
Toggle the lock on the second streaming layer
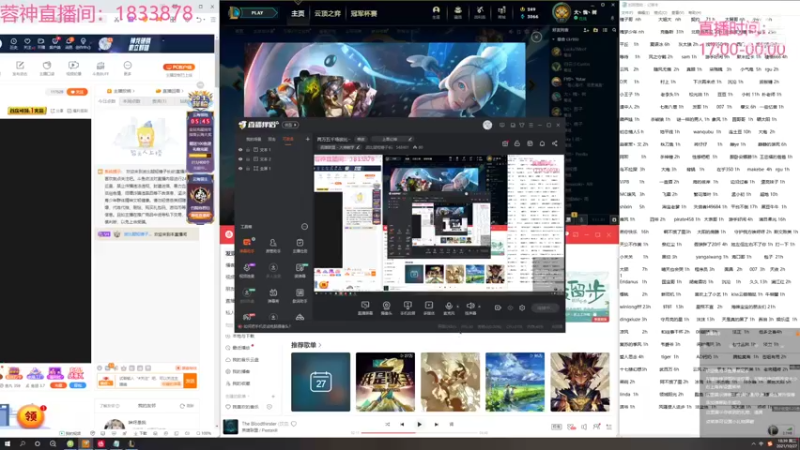click(x=248, y=159)
